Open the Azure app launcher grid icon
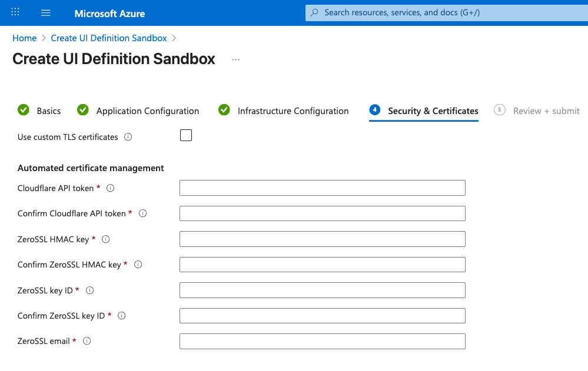 (x=15, y=12)
